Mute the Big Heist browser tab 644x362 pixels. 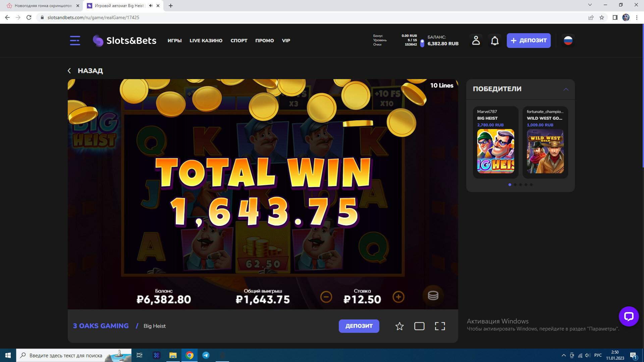point(151,6)
